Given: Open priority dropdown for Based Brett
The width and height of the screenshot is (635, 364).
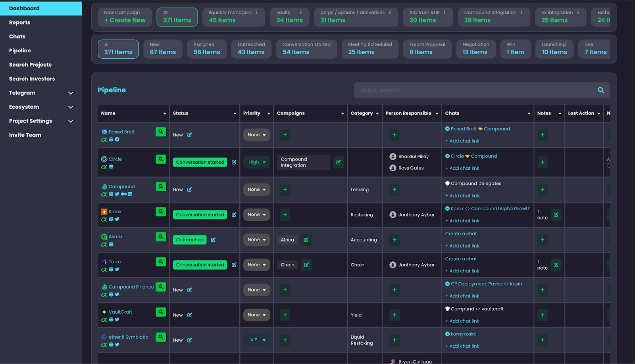Looking at the screenshot, I should pos(257,135).
